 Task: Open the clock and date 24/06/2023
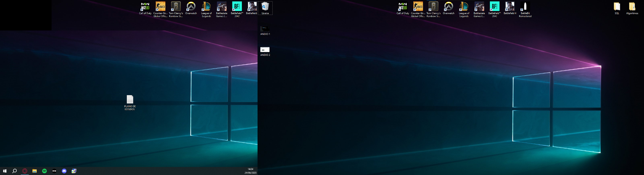(x=250, y=171)
